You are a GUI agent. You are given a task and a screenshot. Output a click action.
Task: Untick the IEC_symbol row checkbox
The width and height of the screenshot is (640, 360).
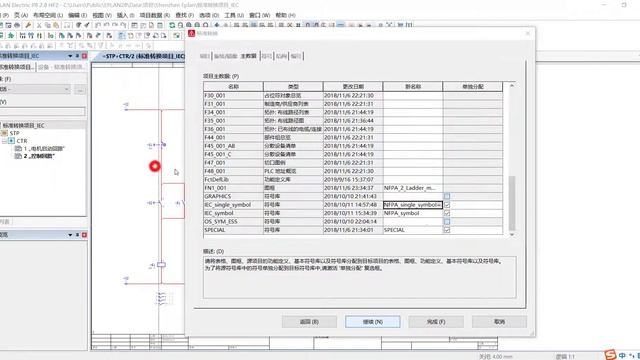pyautogui.click(x=447, y=213)
